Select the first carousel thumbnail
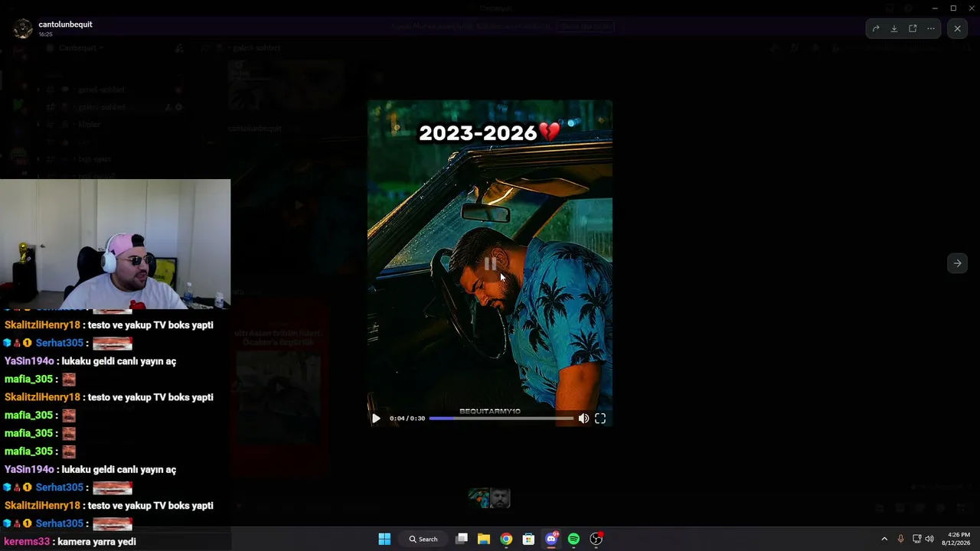Screen dimensions: 980x551 pyautogui.click(x=479, y=499)
